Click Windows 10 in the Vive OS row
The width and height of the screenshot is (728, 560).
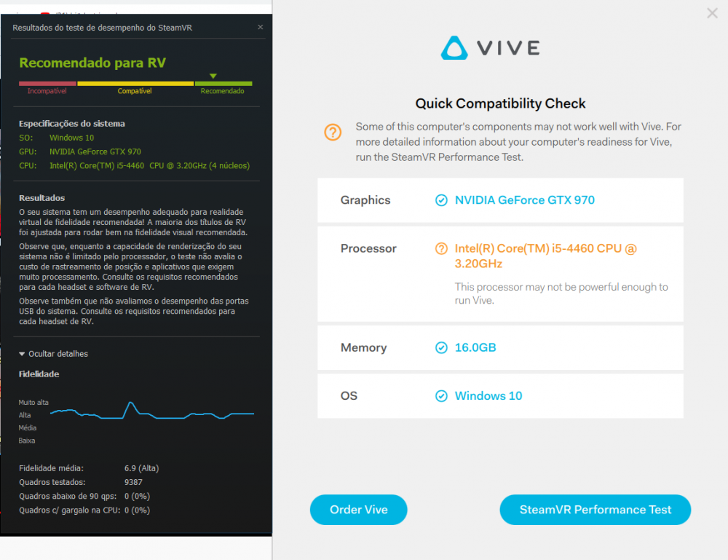pos(488,396)
